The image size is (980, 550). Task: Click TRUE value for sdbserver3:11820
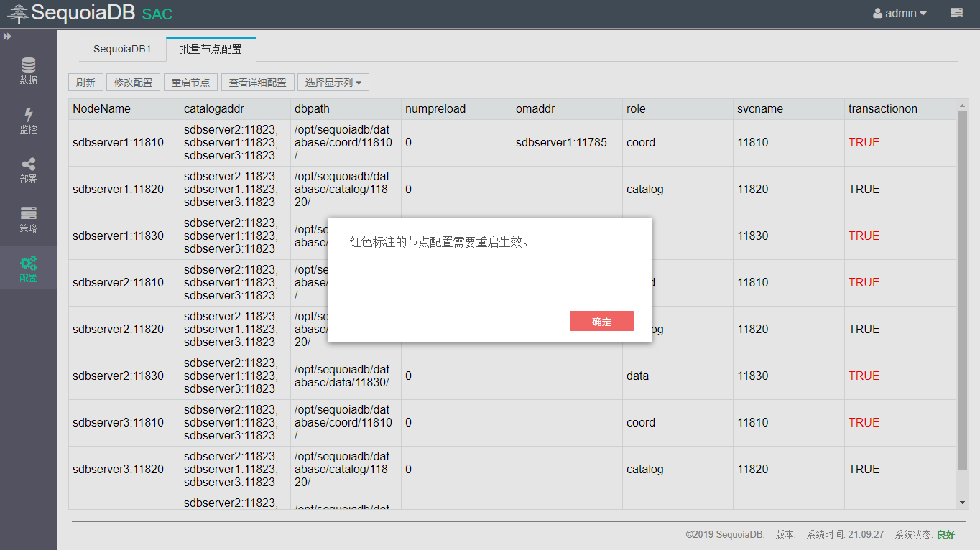[864, 469]
